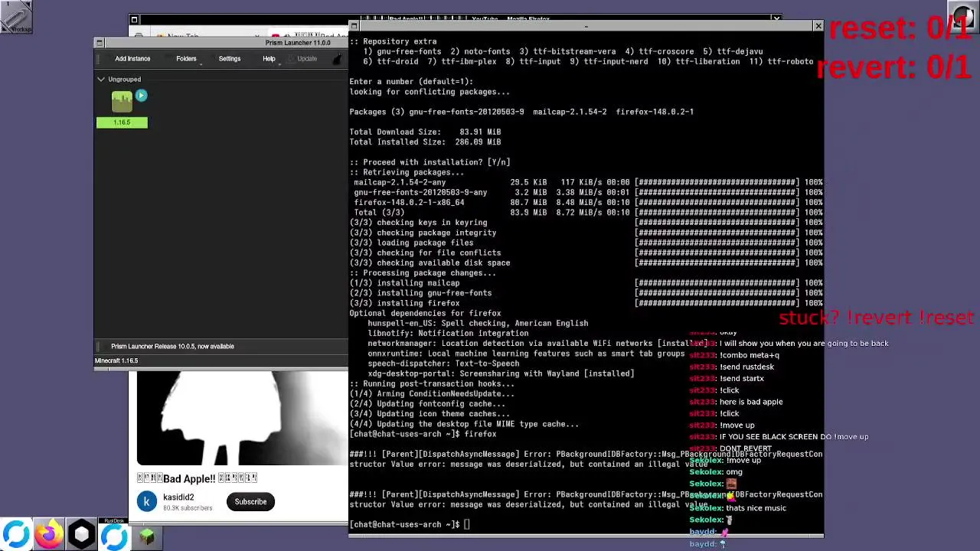Click the 'Total Download Size: 83.91 MiB' line

(425, 132)
